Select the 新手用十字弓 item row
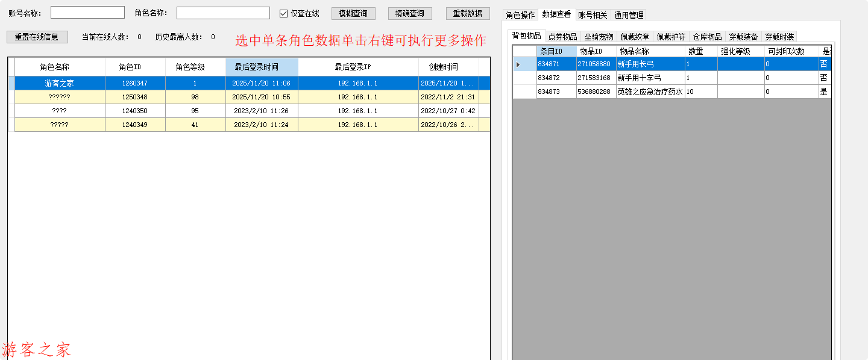The width and height of the screenshot is (868, 360). [650, 78]
